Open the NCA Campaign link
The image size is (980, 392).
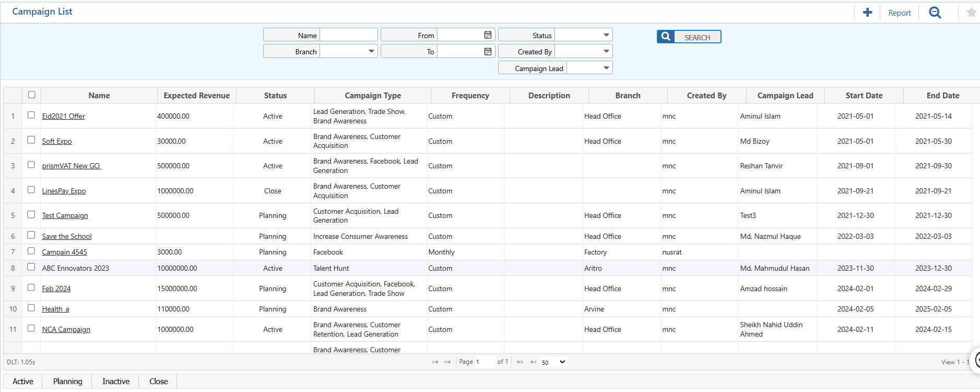[66, 329]
